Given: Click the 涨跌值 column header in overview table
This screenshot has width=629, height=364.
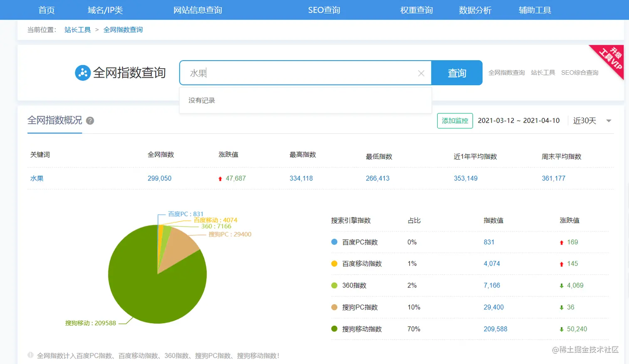Looking at the screenshot, I should [228, 155].
